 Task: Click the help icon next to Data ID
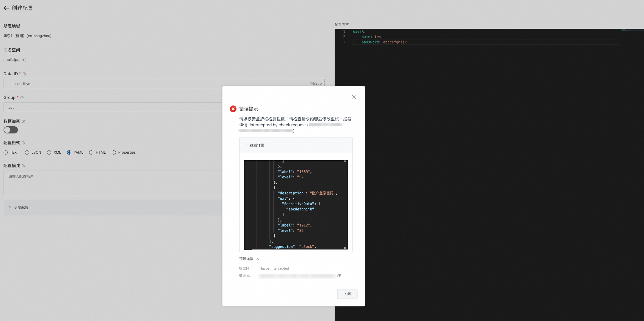pyautogui.click(x=24, y=74)
